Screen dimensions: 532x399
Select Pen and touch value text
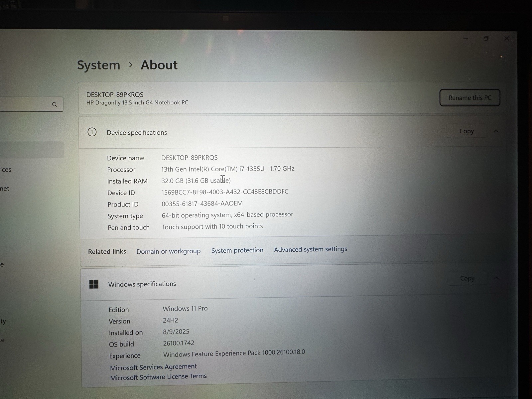[212, 226]
